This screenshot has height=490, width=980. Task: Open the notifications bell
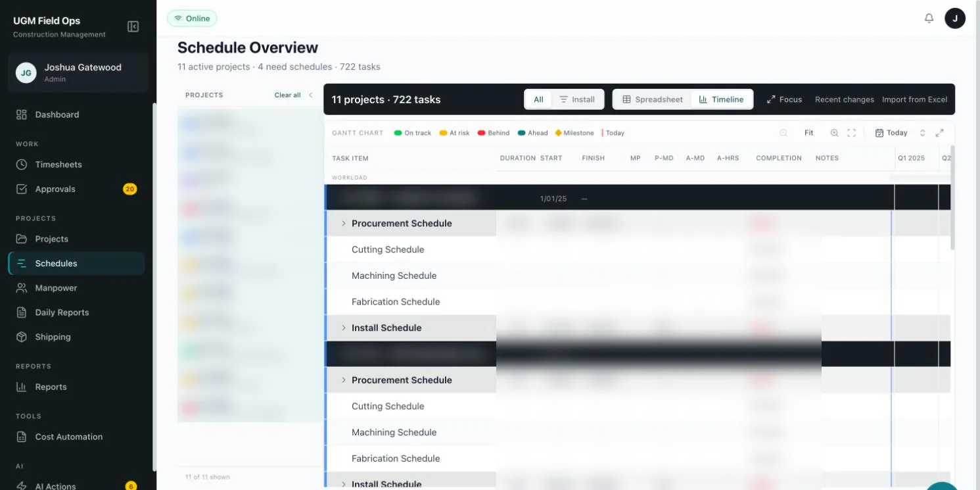coord(929,18)
